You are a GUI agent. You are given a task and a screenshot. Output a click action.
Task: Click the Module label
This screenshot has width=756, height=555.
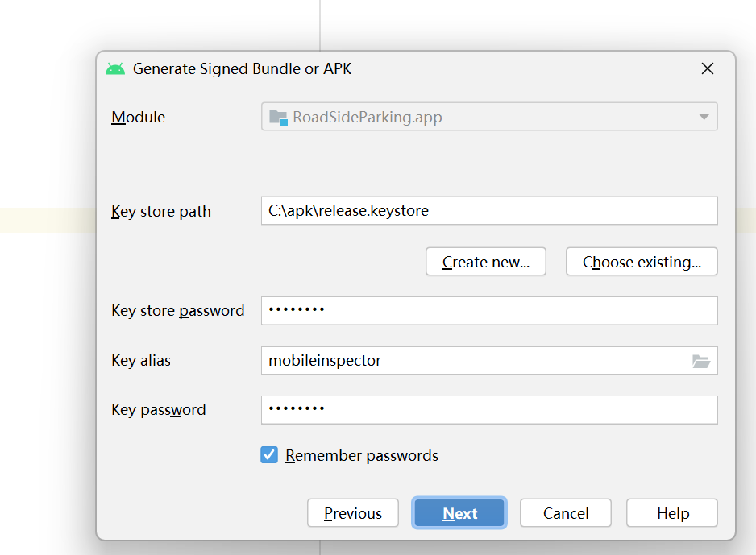click(x=139, y=117)
